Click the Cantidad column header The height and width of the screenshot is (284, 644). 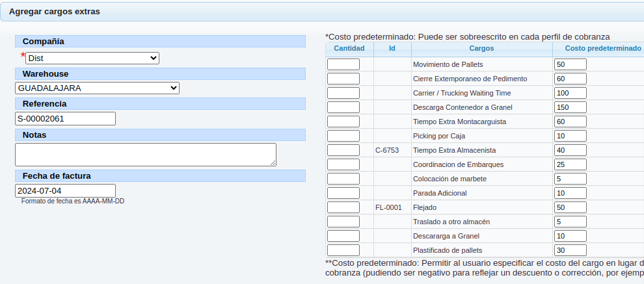click(x=349, y=49)
